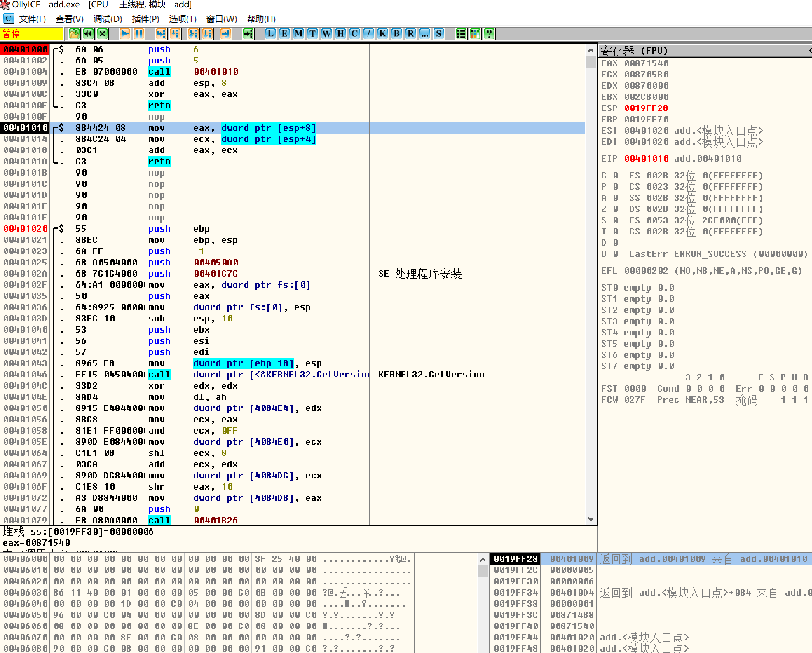Click the EIP register value 00401010
Viewport: 812px width, 653px height.
(646, 158)
